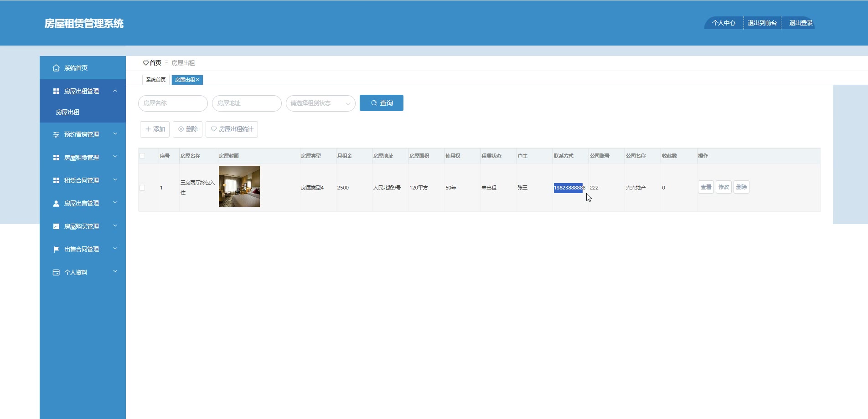
Task: Click the person icon for 房屋出售管理
Action: (56, 204)
